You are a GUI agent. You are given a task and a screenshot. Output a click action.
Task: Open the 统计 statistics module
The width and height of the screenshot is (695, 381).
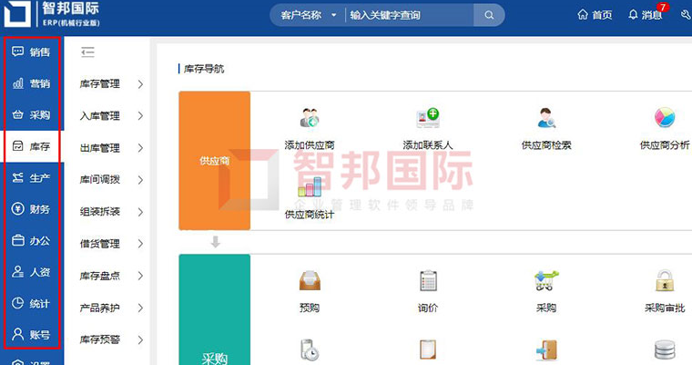tap(31, 303)
